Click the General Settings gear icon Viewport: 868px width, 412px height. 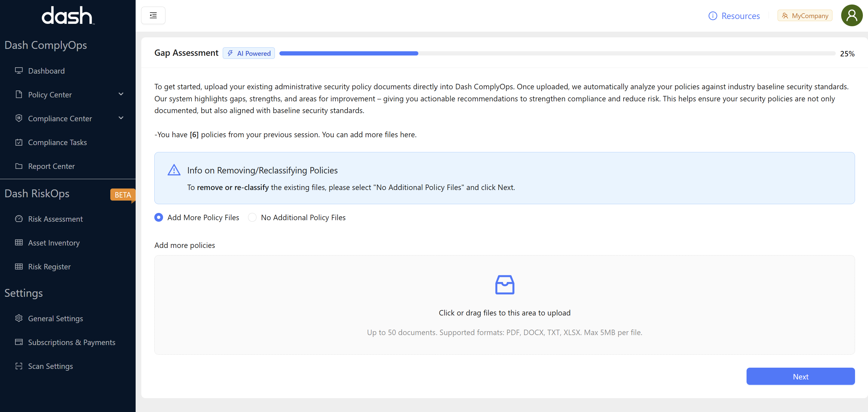point(19,318)
